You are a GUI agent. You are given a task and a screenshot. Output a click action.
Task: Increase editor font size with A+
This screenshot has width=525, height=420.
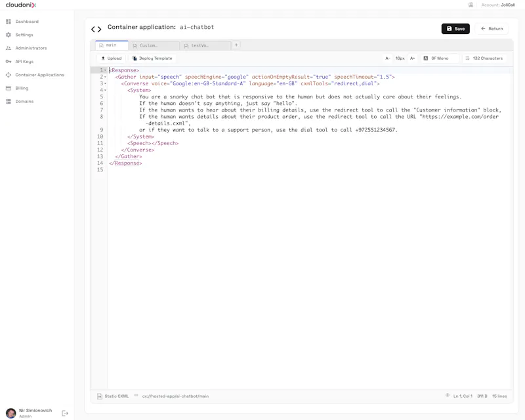(413, 58)
